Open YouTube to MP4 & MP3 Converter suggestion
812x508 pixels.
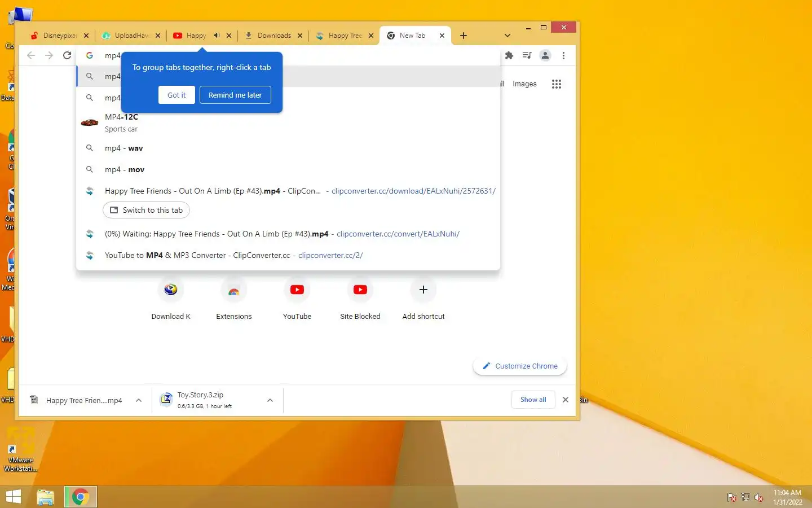point(288,255)
